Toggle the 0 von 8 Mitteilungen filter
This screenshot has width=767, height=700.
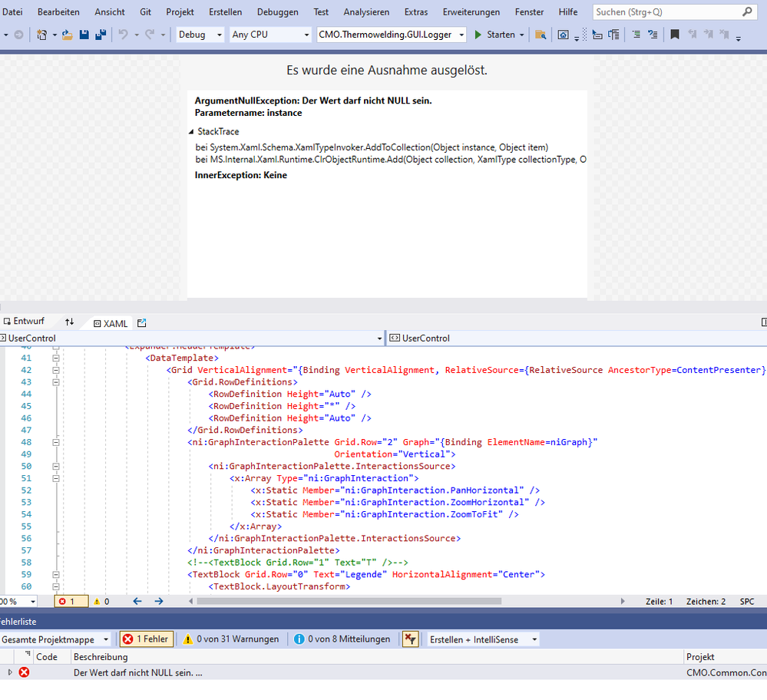342,639
